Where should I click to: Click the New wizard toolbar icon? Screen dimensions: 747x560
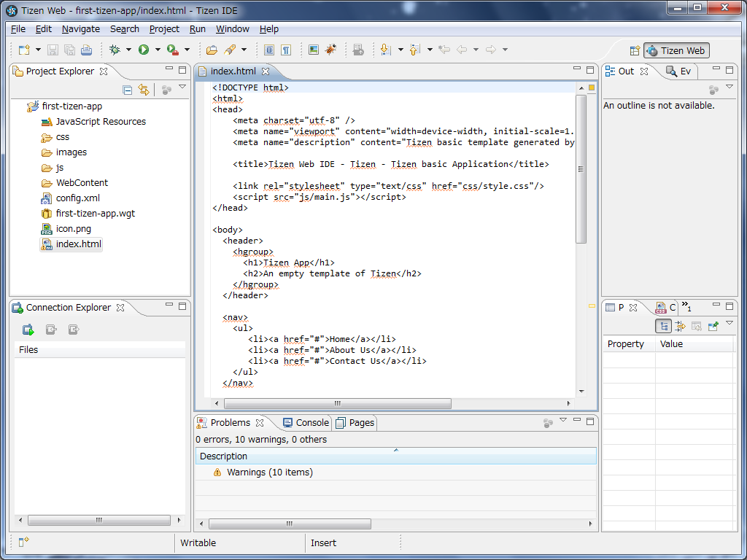[24, 50]
